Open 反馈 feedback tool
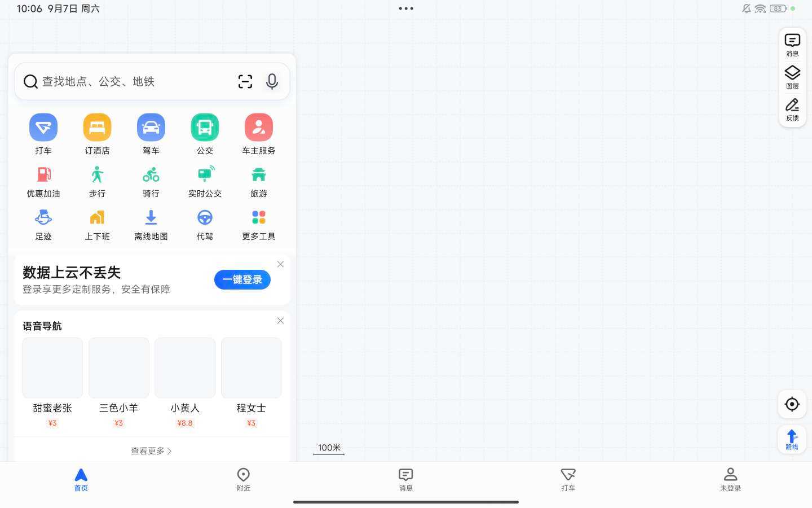Screen dimensions: 812x508 pyautogui.click(x=792, y=110)
